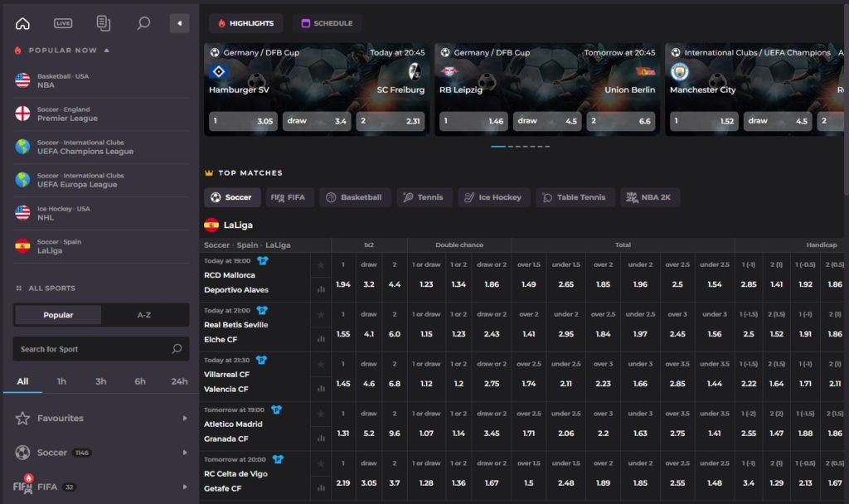Bet on RB Leipzig win at 1.46
Viewport: 849px width, 504px height.
(473, 121)
